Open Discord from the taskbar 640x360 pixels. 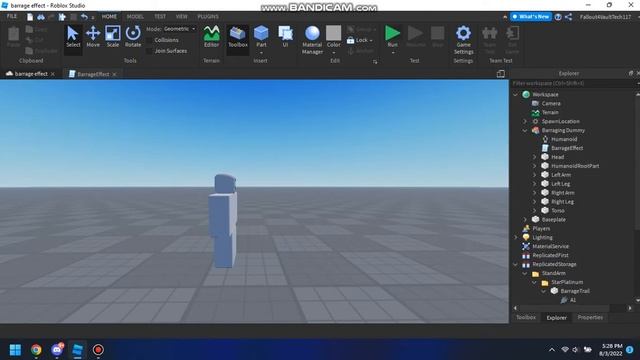57,350
